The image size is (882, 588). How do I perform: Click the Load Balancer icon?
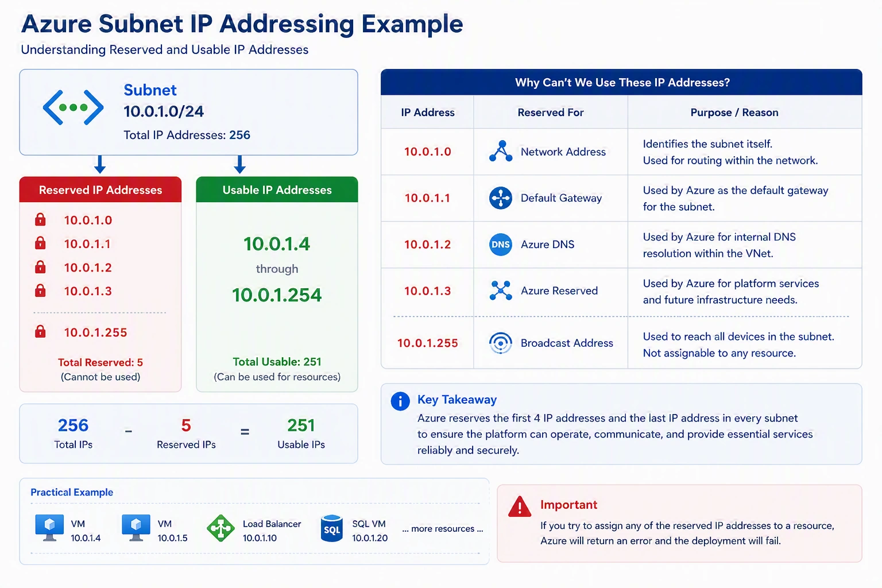221,528
